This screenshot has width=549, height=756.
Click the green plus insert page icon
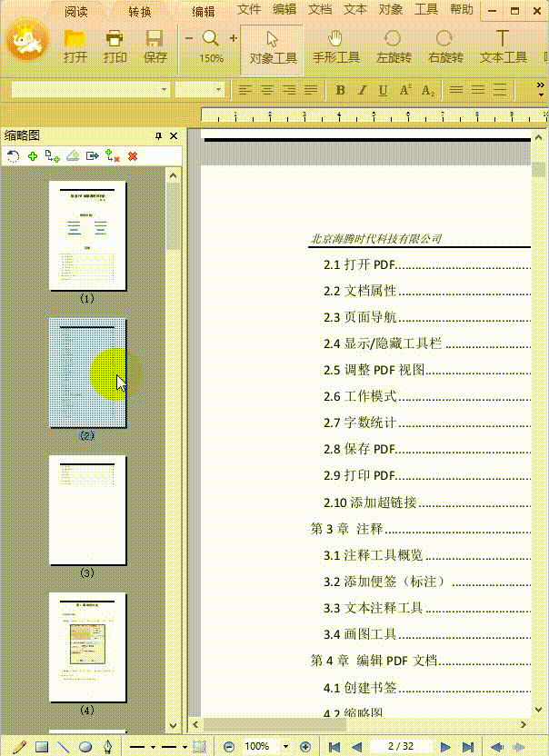click(33, 156)
